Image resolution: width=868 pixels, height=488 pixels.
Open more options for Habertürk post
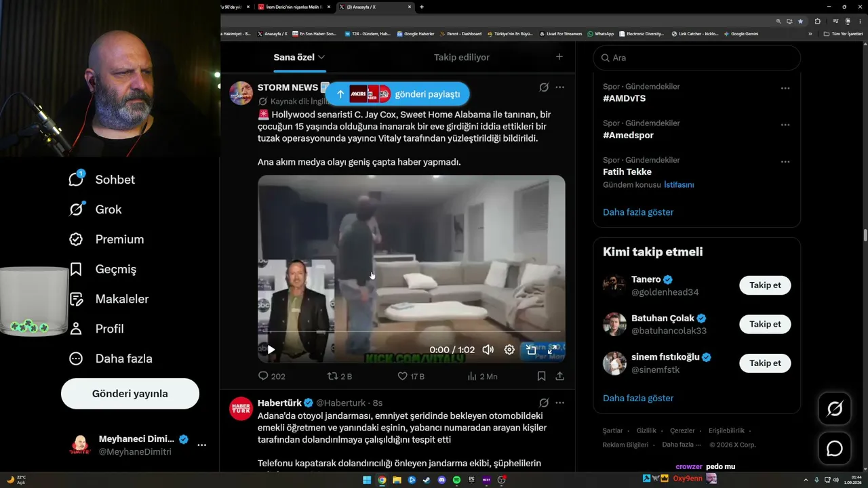pyautogui.click(x=559, y=403)
